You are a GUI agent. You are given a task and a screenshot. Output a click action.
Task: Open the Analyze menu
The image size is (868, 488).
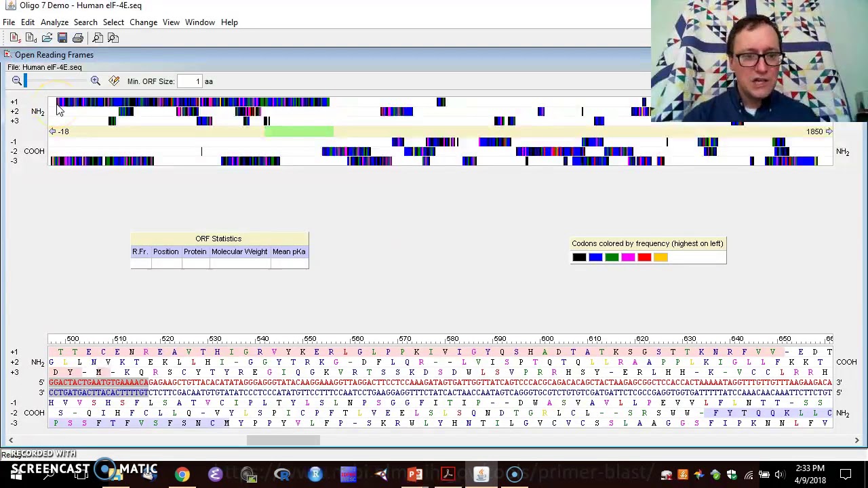point(54,22)
